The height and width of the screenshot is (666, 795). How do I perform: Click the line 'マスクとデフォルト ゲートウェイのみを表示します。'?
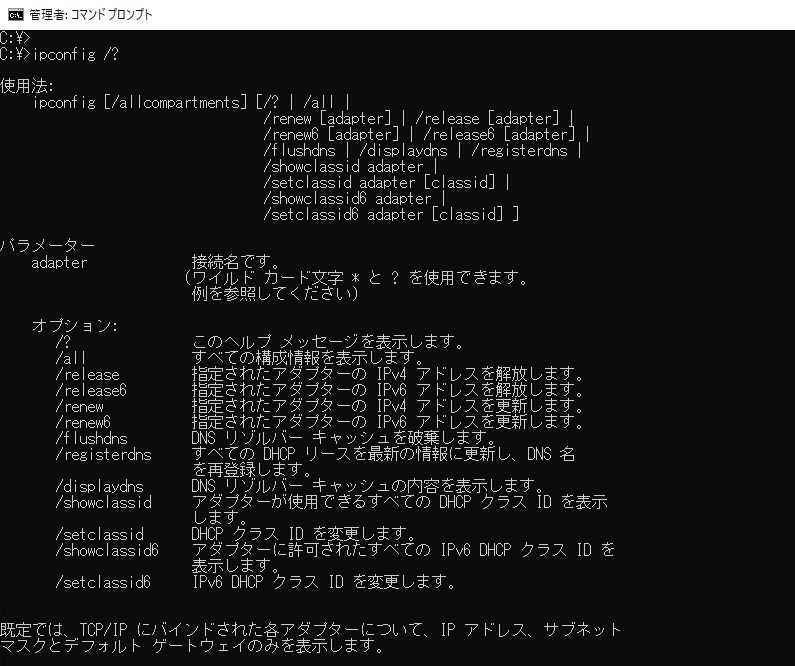(192, 646)
